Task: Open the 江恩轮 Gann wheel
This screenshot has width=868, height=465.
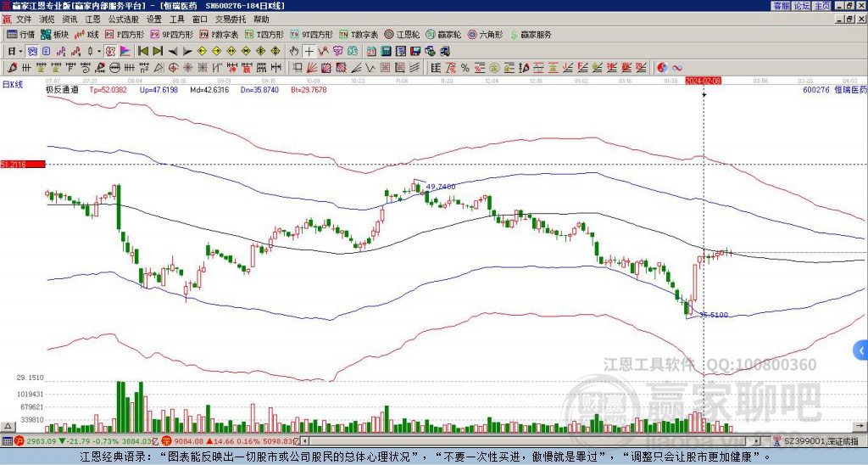Action: (402, 34)
